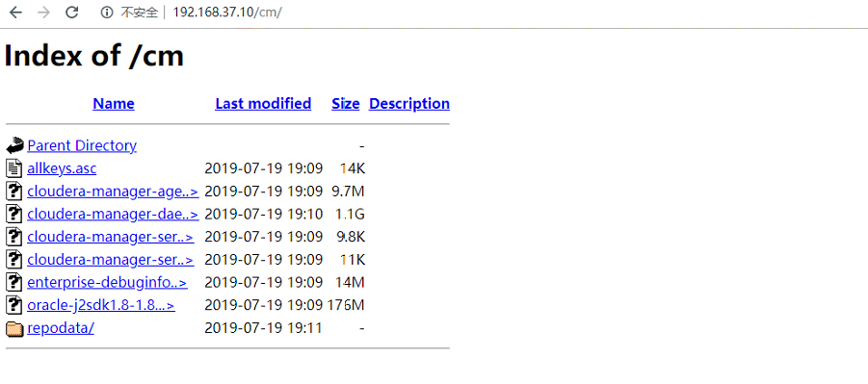
Task: Sort listing by Name column
Action: pos(114,104)
